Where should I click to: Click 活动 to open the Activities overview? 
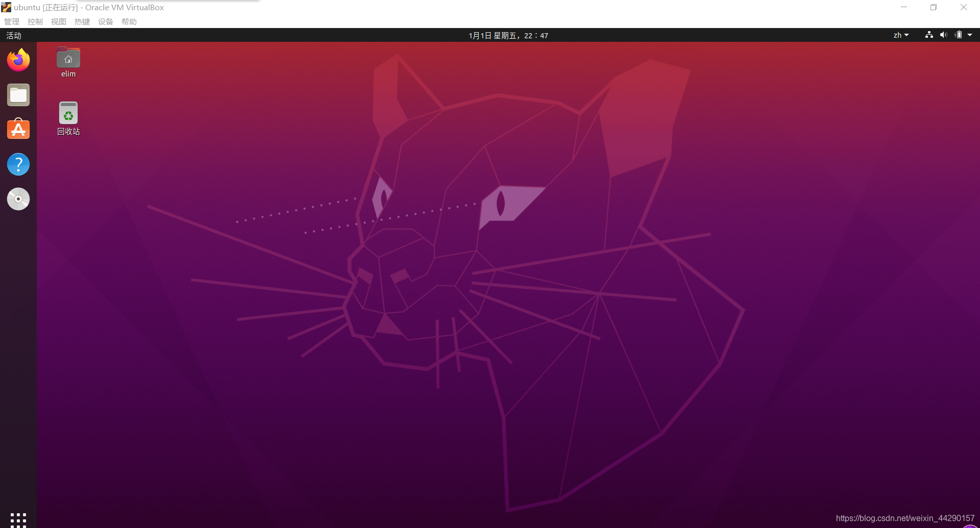13,35
